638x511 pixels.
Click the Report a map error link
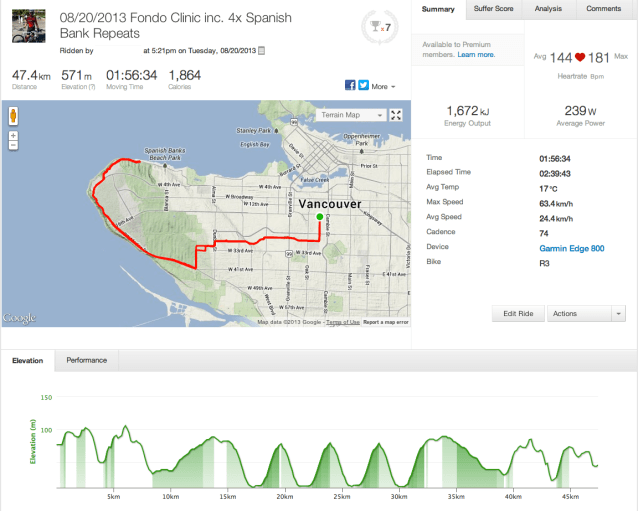385,322
